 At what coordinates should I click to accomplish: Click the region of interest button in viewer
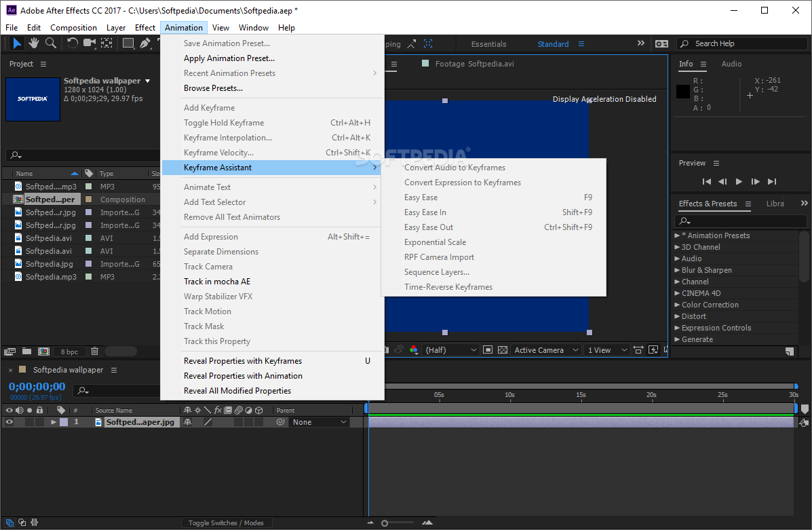[x=487, y=350]
